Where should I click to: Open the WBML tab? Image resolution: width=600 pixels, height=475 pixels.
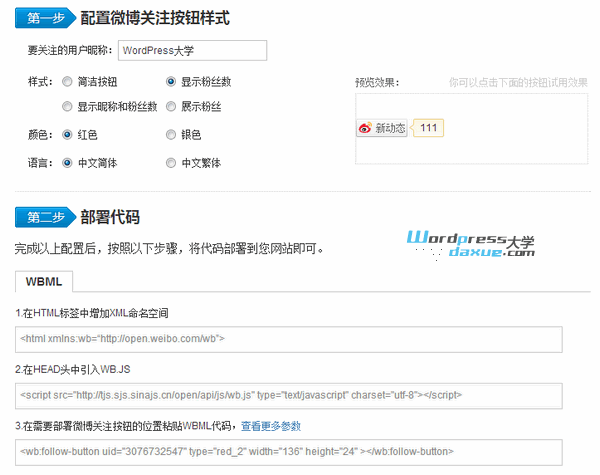(x=44, y=282)
